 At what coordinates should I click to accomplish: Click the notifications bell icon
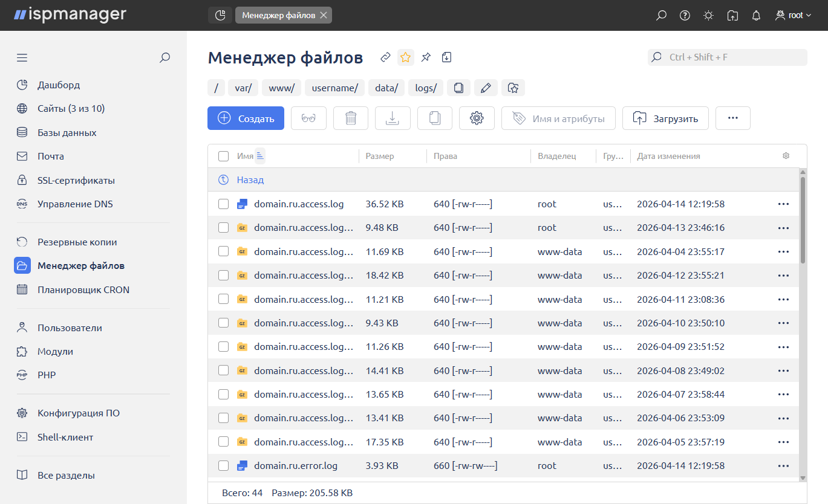click(756, 16)
